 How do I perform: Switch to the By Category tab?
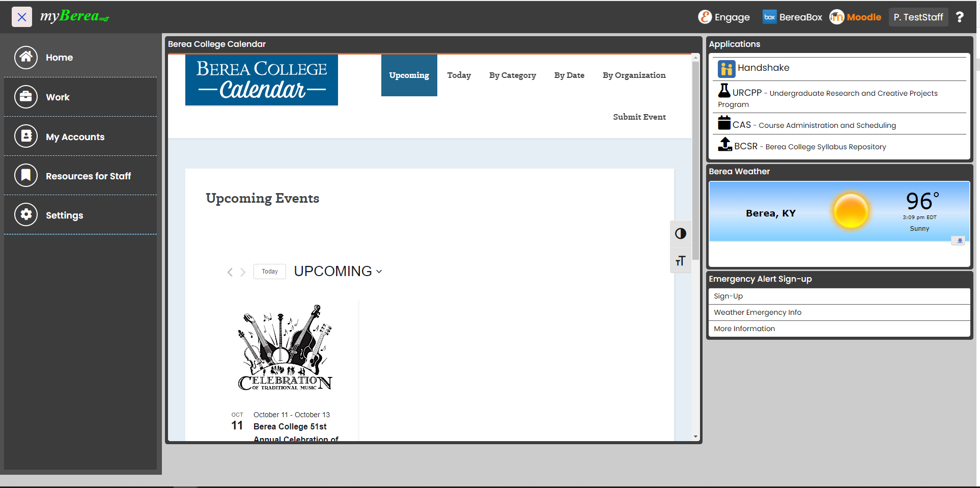(x=512, y=75)
